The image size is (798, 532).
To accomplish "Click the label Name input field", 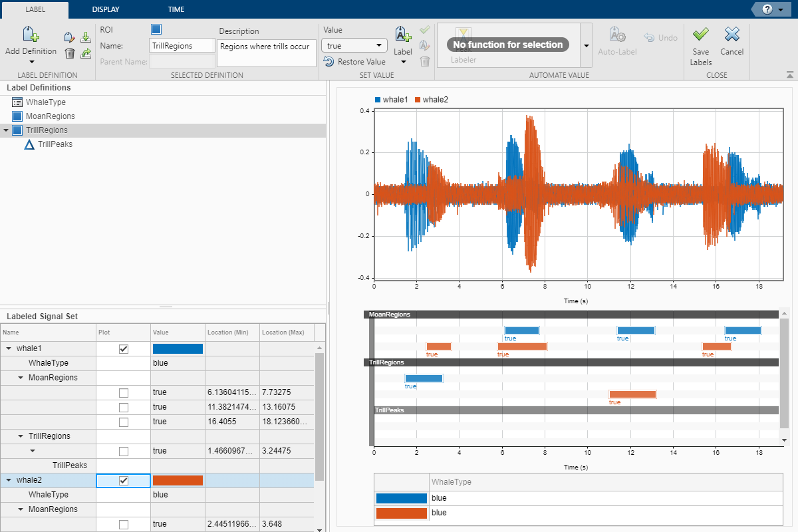I will pyautogui.click(x=182, y=46).
